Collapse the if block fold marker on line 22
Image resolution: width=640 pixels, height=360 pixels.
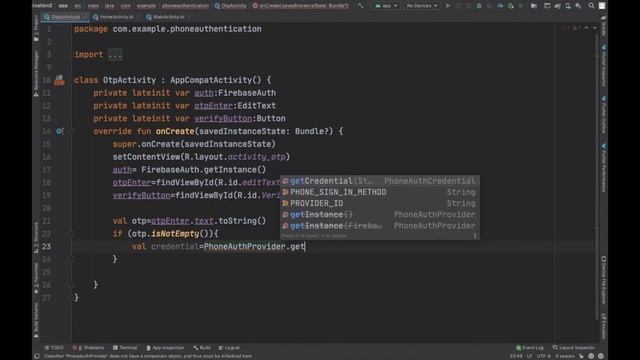(70, 234)
